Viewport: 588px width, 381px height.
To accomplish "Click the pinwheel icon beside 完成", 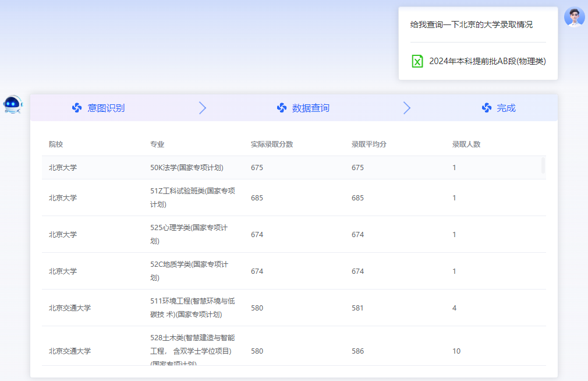I will [486, 108].
